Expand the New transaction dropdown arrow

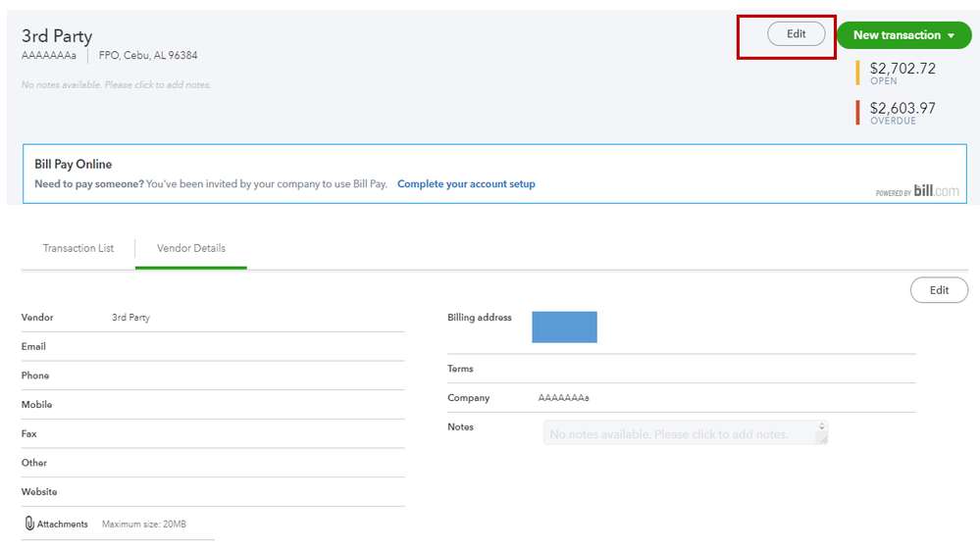(951, 35)
